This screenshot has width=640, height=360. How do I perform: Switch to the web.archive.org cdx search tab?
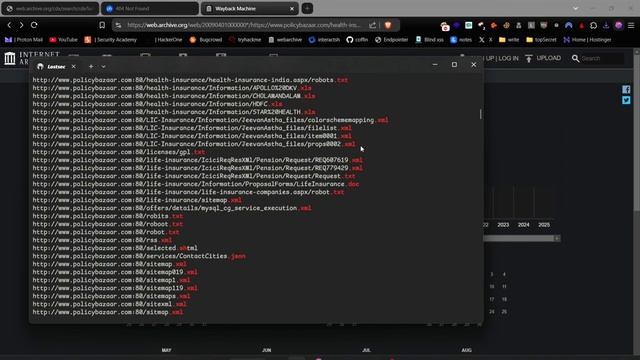tap(50, 9)
